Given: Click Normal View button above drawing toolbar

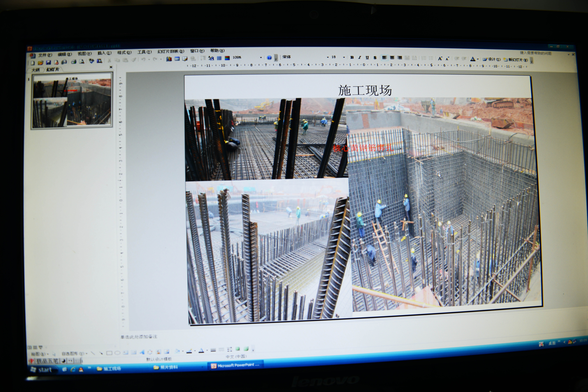Looking at the screenshot, I should tap(30, 347).
